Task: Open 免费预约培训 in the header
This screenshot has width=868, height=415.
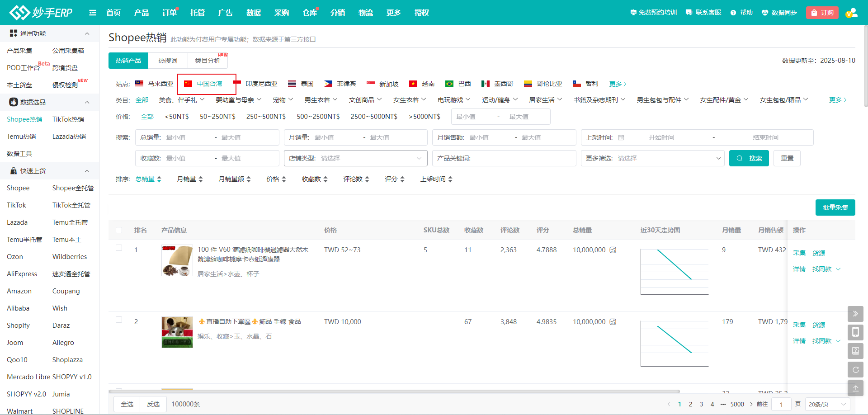Action: pos(653,13)
